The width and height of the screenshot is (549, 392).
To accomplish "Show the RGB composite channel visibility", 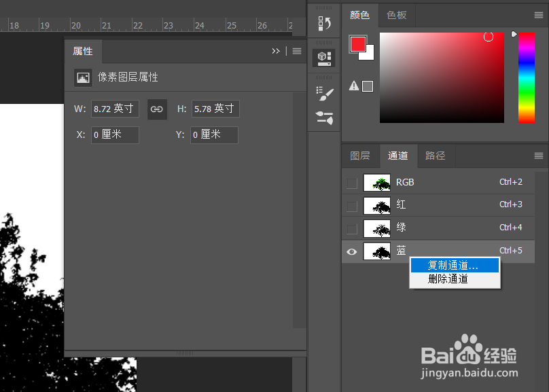I will coord(352,183).
